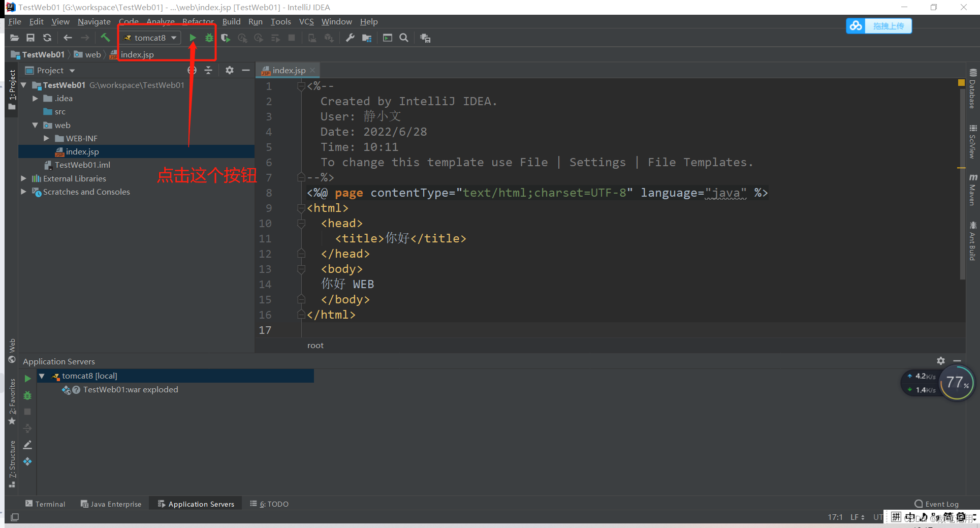Open Settings via the wrench icon
The width and height of the screenshot is (980, 528).
point(350,38)
